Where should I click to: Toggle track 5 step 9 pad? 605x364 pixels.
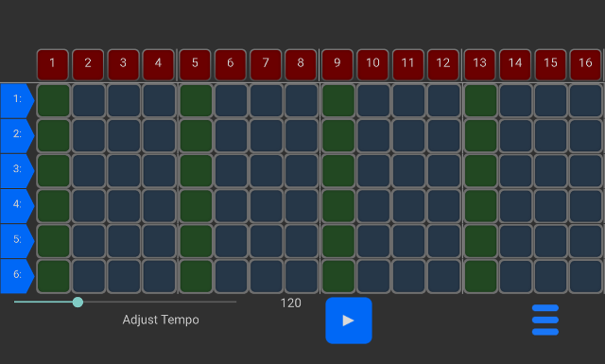click(338, 241)
